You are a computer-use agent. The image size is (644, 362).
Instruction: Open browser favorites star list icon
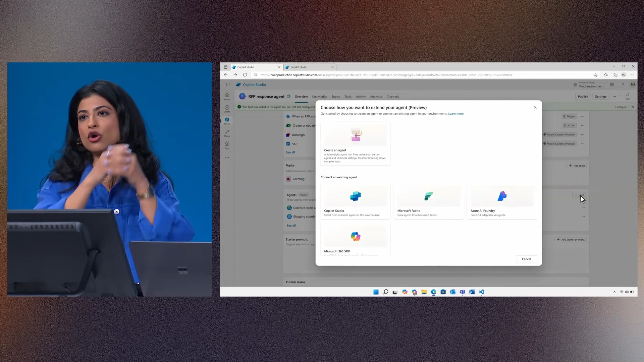[x=606, y=75]
